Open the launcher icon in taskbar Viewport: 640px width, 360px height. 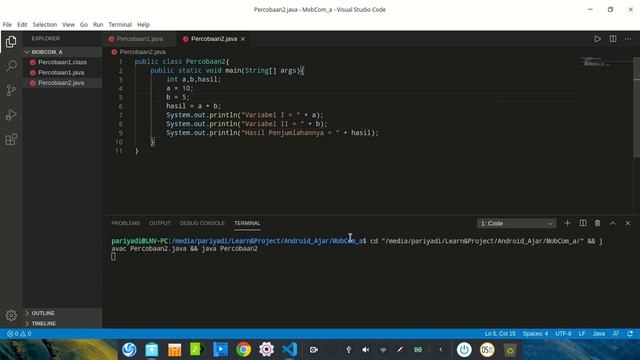129,350
